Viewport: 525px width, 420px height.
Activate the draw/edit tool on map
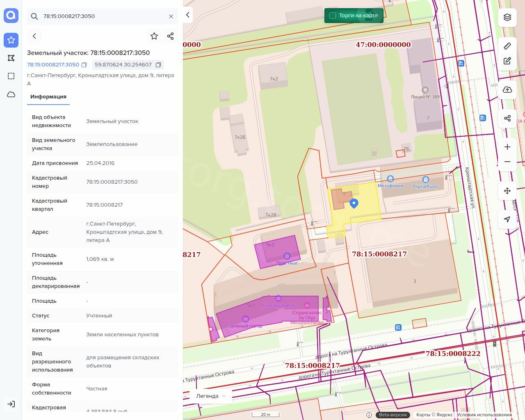pyautogui.click(x=507, y=61)
